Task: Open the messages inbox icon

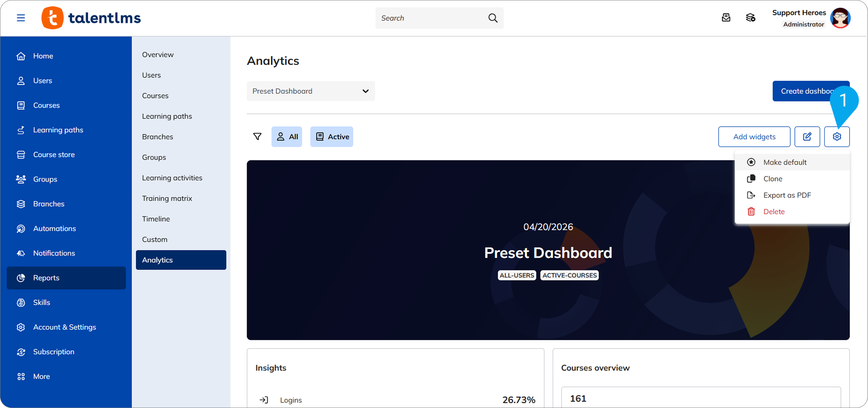Action: (726, 18)
